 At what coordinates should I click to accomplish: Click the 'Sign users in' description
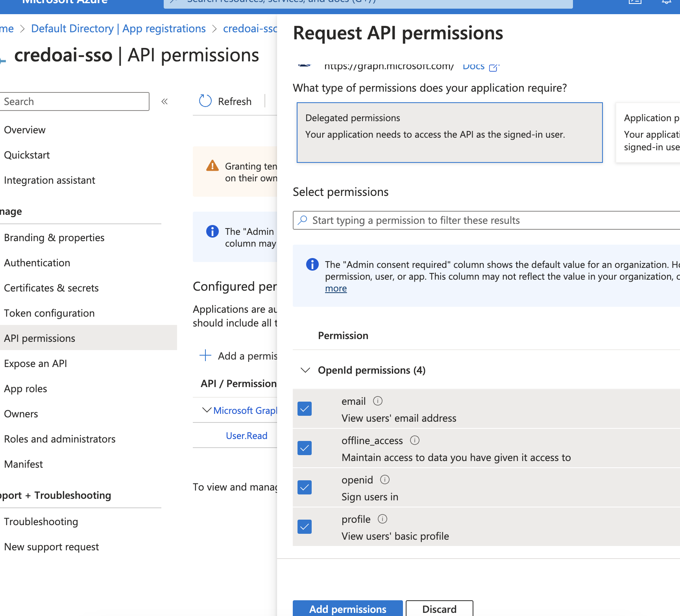tap(370, 497)
